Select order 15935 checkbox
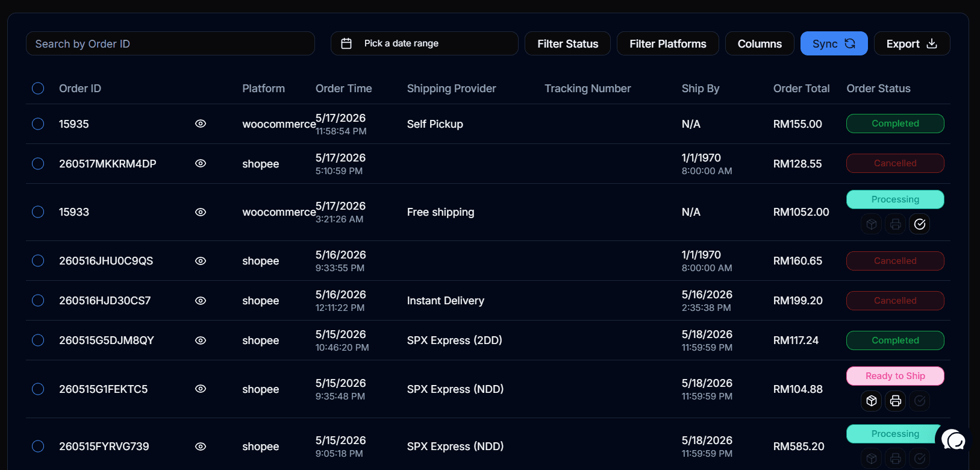 point(38,124)
